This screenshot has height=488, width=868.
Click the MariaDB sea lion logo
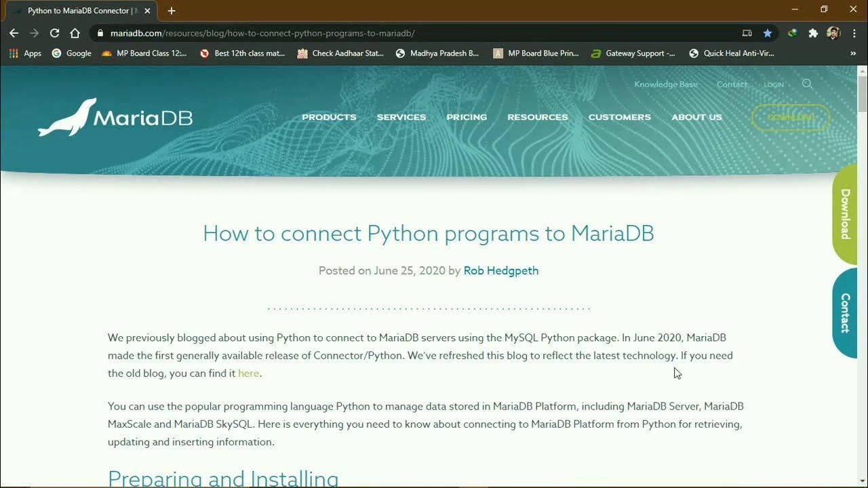point(115,117)
